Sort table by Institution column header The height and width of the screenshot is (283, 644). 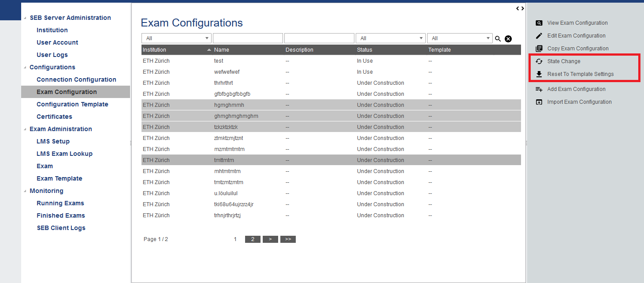point(155,50)
